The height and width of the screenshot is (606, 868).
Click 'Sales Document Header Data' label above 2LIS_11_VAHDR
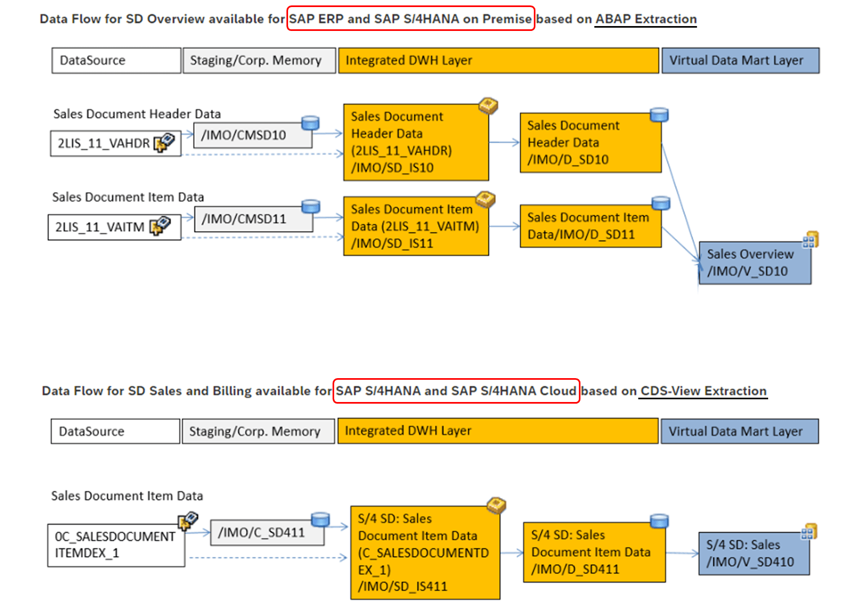pyautogui.click(x=137, y=114)
